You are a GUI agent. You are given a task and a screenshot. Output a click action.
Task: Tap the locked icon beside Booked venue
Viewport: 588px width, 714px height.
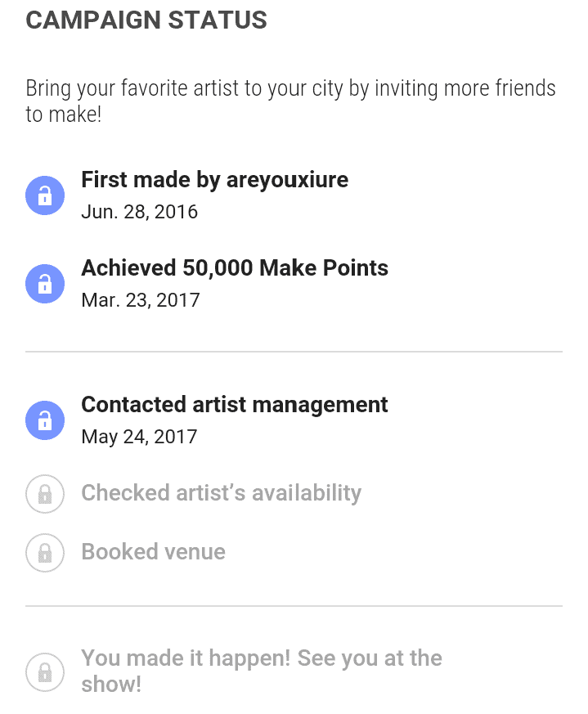(45, 553)
